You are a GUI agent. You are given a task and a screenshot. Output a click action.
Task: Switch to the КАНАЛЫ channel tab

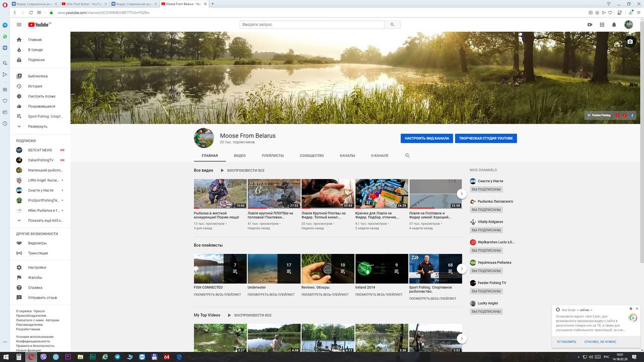[347, 156]
